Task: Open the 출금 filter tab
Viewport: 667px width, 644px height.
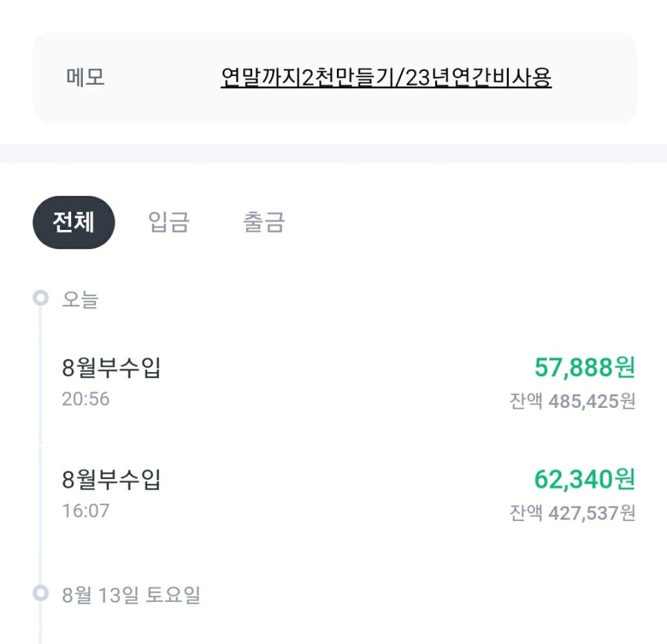Action: 262,222
